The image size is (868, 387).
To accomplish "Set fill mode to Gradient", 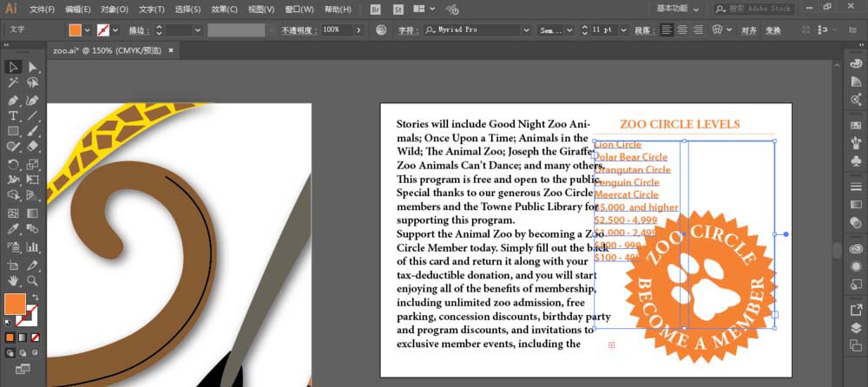I will coord(23,338).
